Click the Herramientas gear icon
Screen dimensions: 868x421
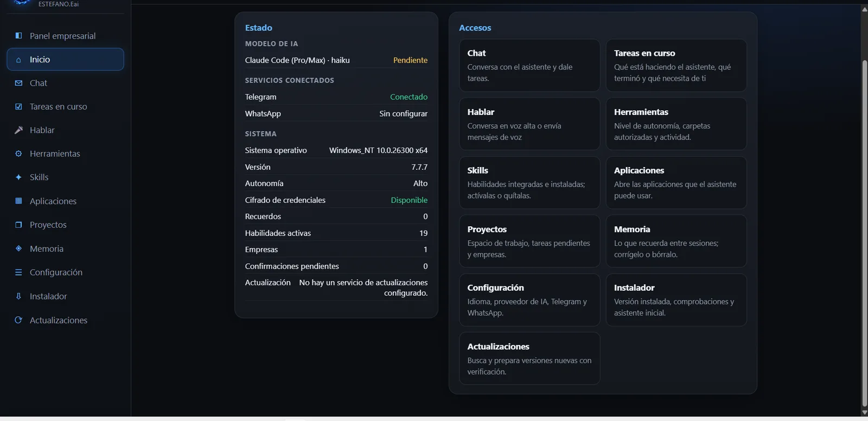click(x=18, y=154)
